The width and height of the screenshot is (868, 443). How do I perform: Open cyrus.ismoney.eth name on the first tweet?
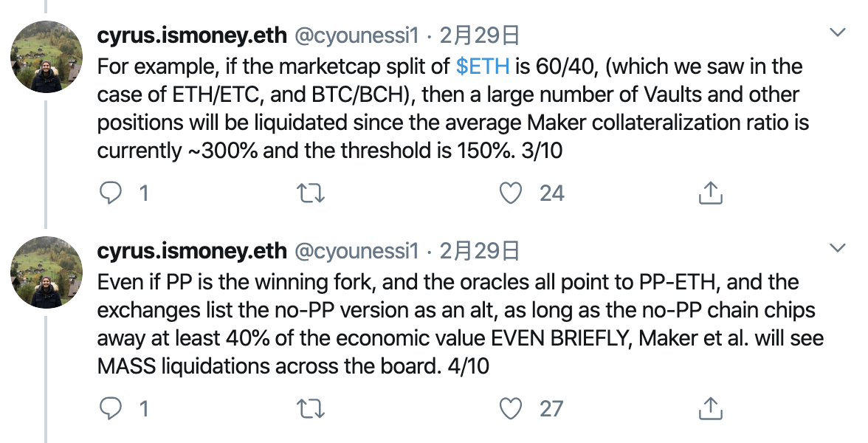(192, 35)
